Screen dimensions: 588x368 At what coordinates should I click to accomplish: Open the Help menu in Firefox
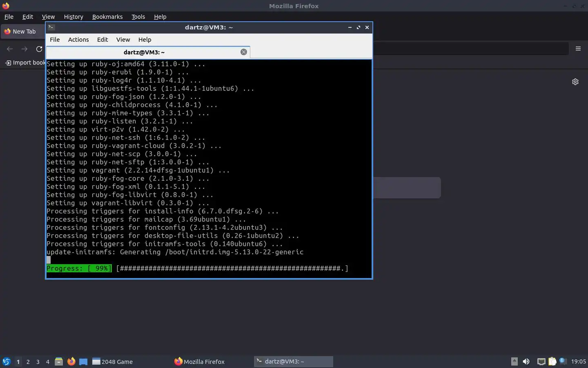[160, 17]
